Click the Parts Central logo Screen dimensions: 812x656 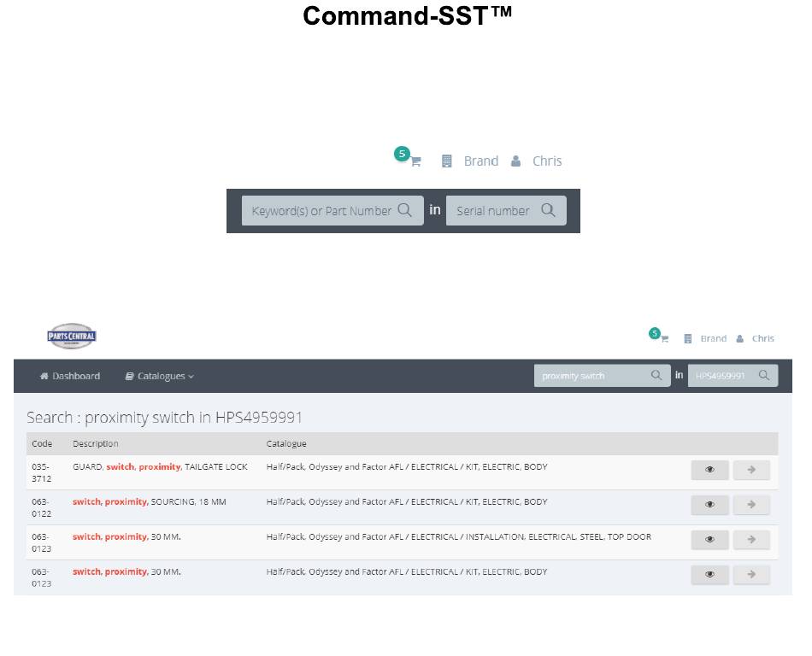point(72,337)
